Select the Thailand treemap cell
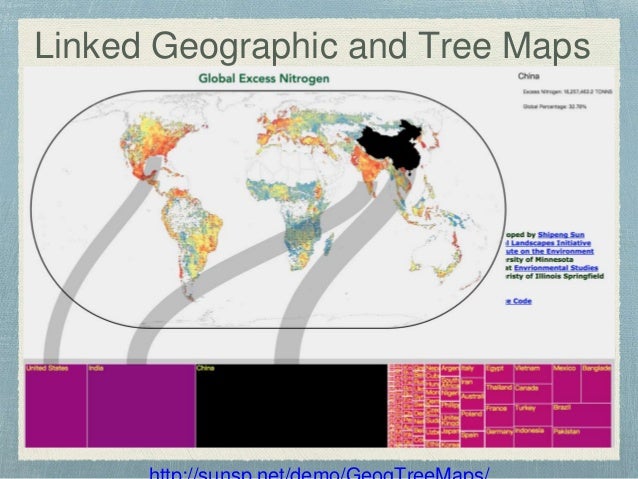 [499, 394]
